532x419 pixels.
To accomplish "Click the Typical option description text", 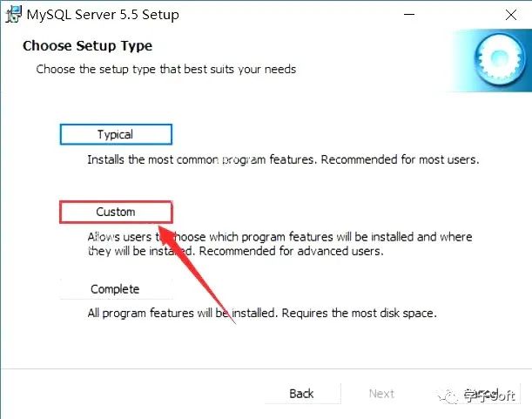I will coord(283,160).
